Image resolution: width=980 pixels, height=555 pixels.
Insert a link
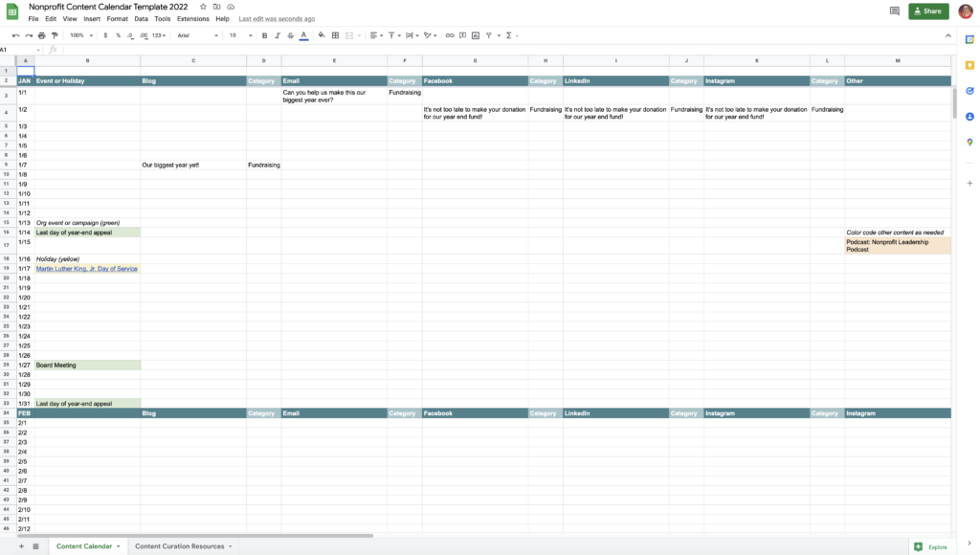click(x=450, y=35)
